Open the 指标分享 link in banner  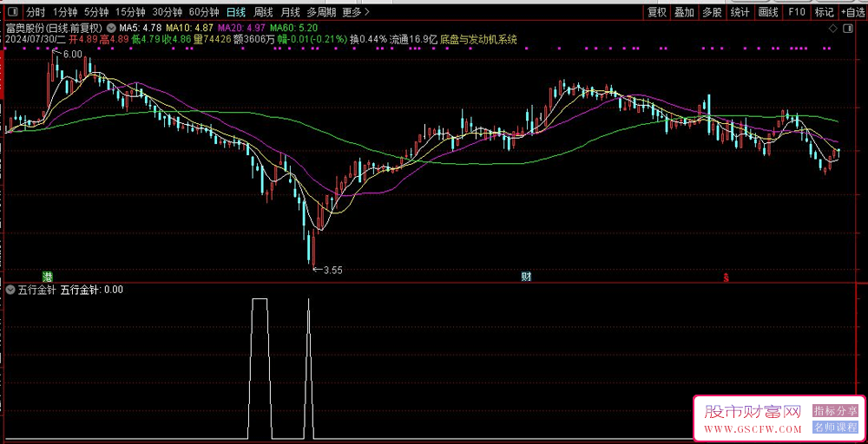(x=835, y=411)
